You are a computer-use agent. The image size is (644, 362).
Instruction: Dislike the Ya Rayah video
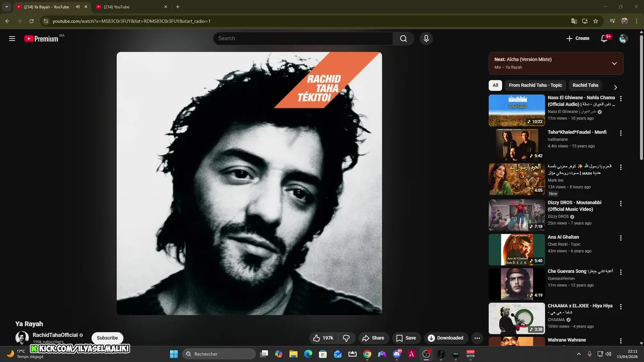[x=346, y=338]
